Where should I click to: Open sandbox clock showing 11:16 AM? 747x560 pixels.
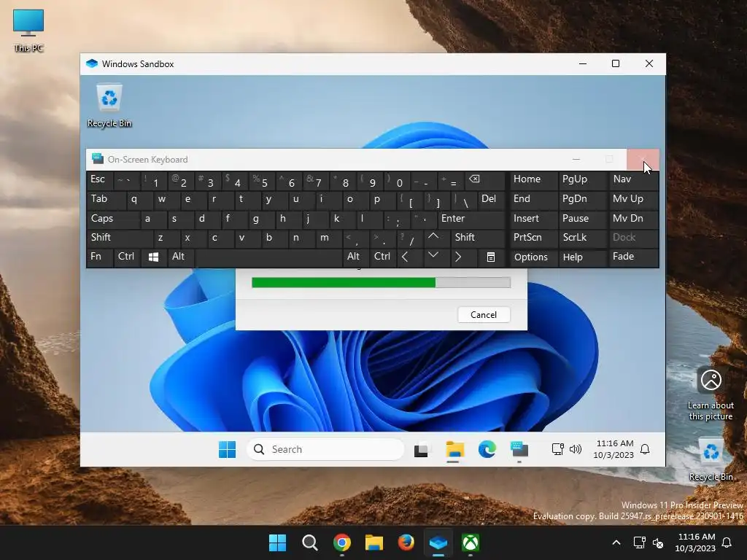[614, 449]
